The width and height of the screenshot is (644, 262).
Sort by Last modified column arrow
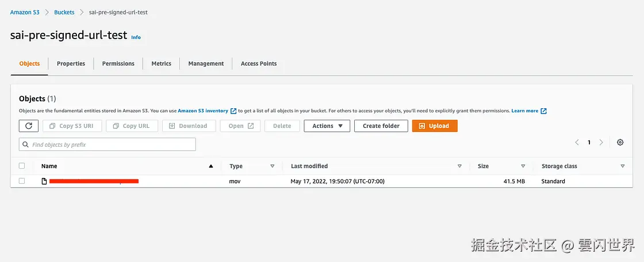pyautogui.click(x=459, y=166)
